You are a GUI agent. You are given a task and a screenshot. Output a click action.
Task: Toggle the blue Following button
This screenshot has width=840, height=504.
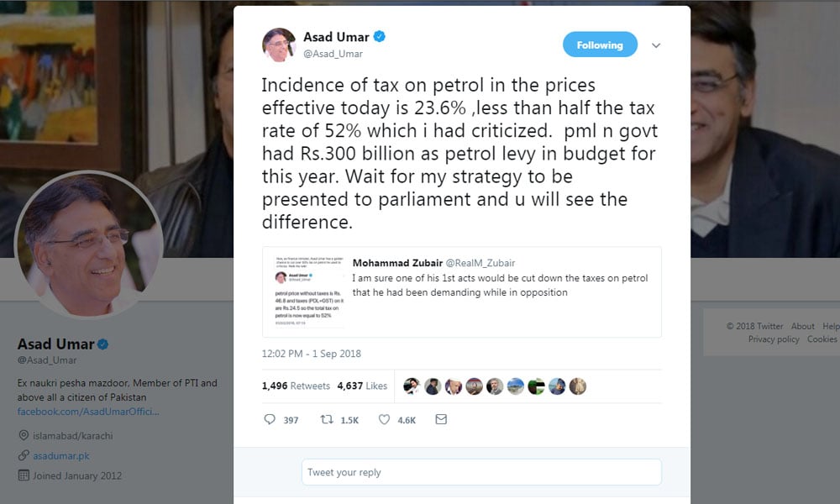(x=600, y=45)
